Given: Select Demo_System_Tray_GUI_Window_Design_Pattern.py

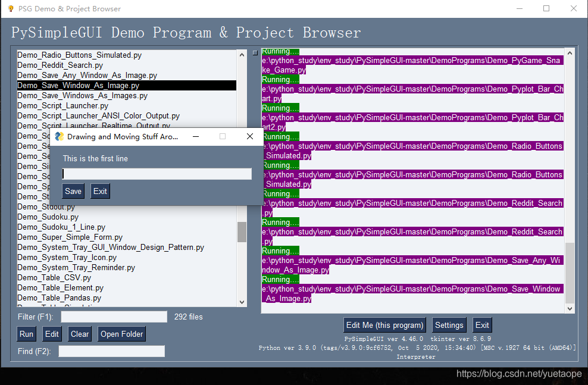Looking at the screenshot, I should pyautogui.click(x=127, y=248).
